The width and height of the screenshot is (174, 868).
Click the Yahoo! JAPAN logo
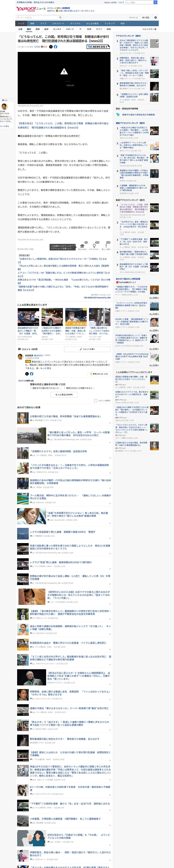tap(26, 9)
